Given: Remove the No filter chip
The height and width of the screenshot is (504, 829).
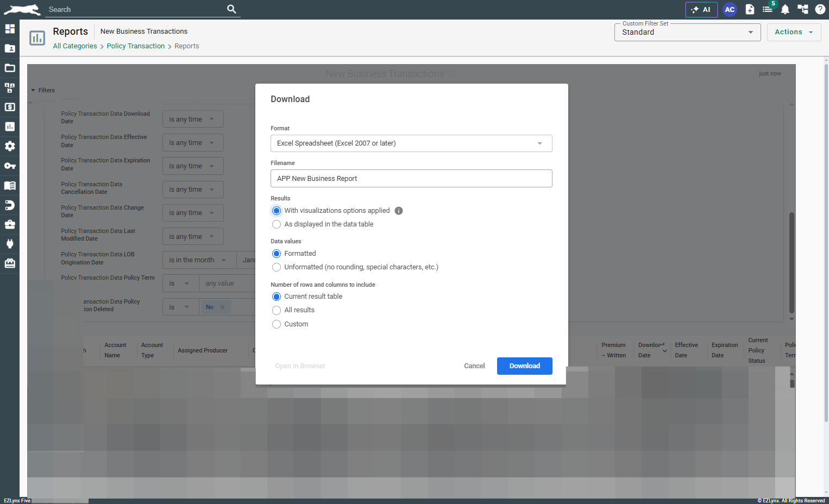Looking at the screenshot, I should pos(222,307).
